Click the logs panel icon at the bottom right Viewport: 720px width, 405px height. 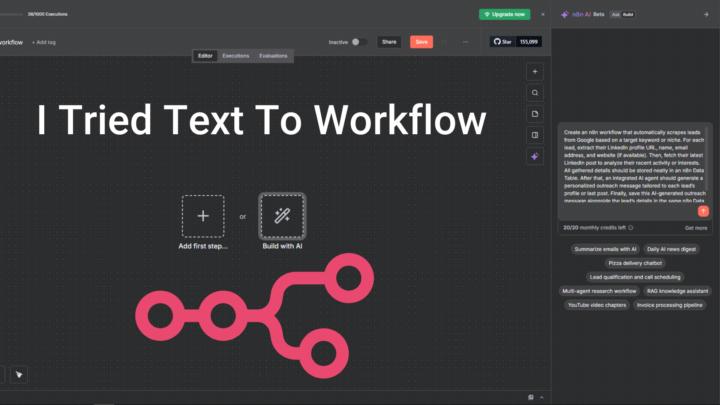[x=531, y=397]
